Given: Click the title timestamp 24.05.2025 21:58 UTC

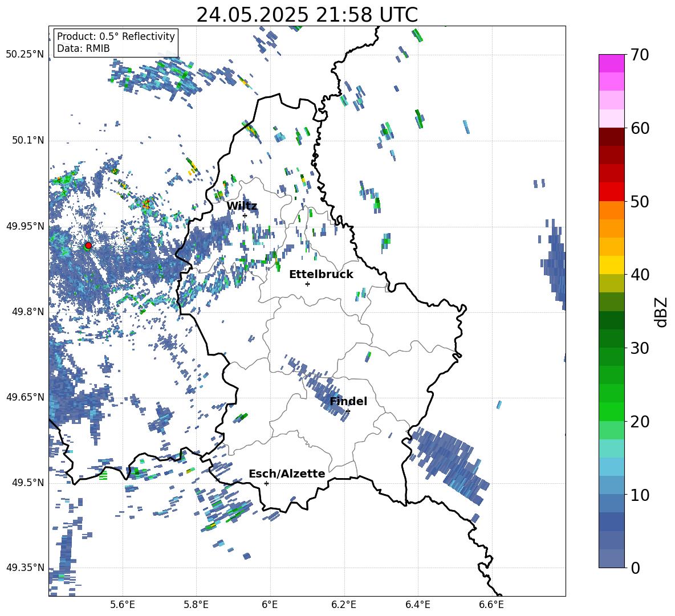Looking at the screenshot, I should pos(307,15).
